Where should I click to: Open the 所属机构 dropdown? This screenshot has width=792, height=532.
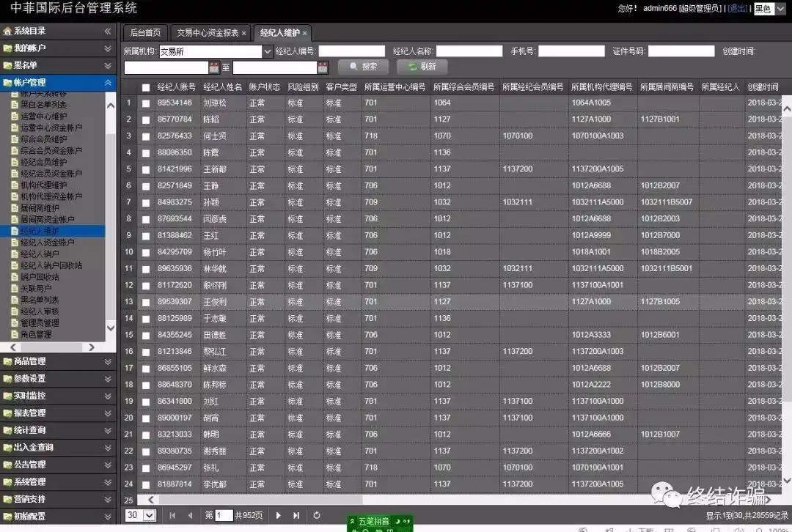point(267,51)
